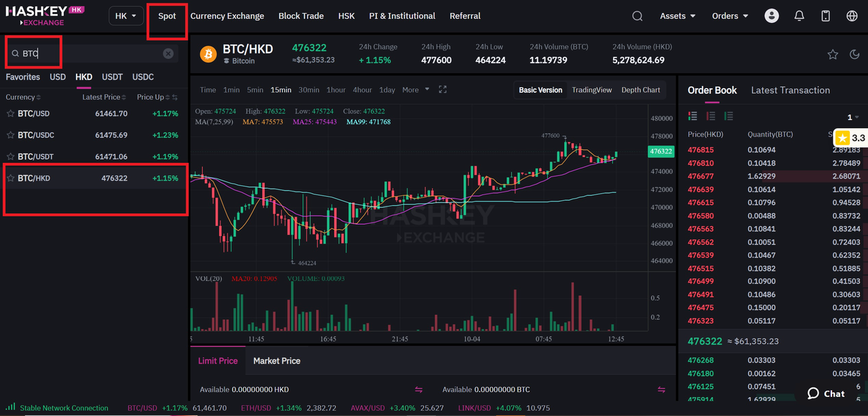This screenshot has width=868, height=416.
Task: Expand the Assets dropdown menu
Action: (677, 16)
